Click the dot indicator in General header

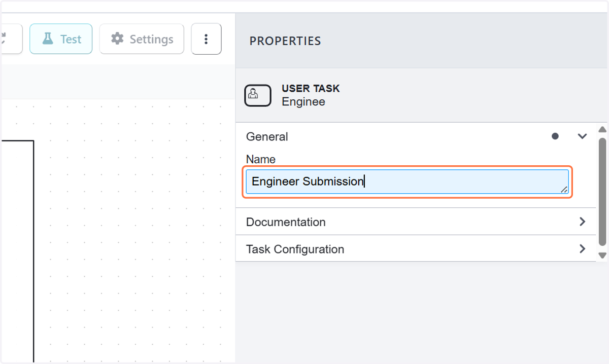[x=555, y=136]
